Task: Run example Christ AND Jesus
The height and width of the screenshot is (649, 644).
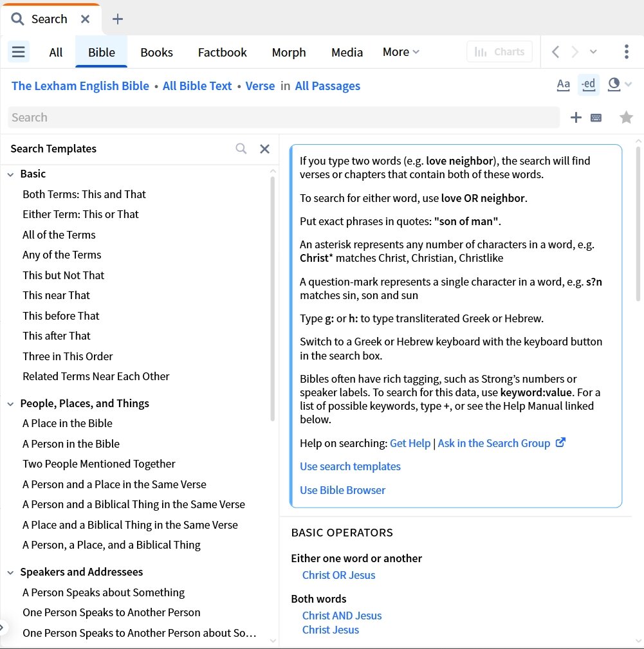Action: pos(342,616)
